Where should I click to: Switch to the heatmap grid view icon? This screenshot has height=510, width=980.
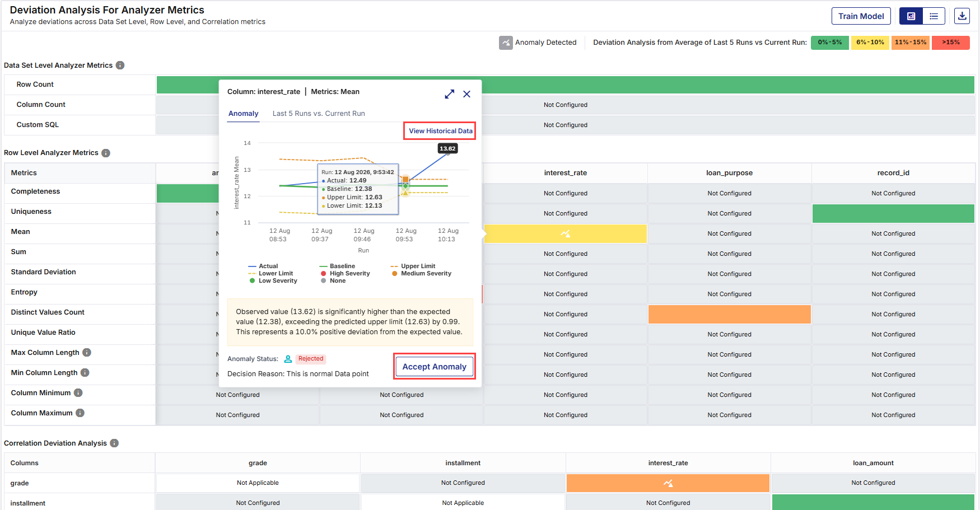[x=911, y=16]
